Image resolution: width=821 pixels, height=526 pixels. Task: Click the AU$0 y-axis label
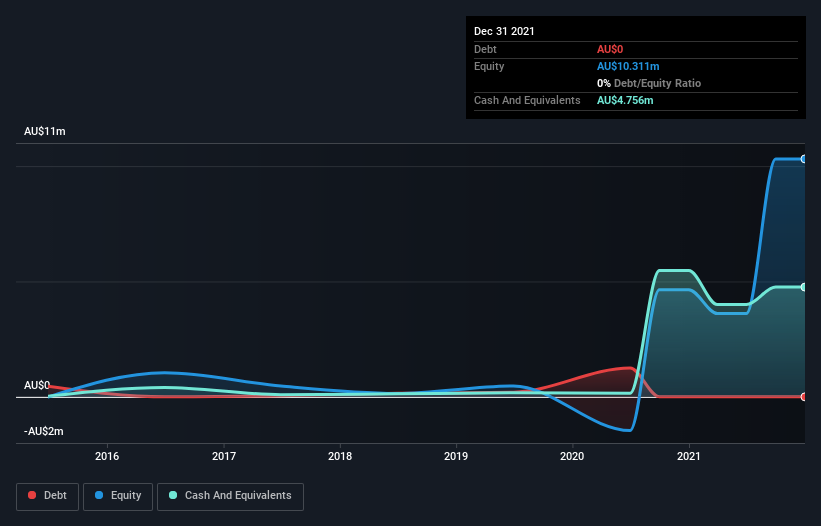coord(37,385)
